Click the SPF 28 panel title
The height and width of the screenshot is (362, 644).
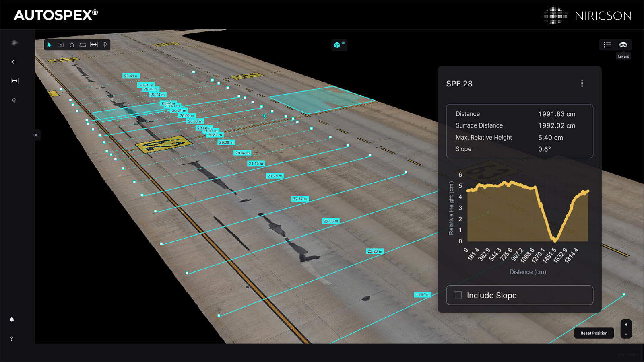pyautogui.click(x=459, y=84)
